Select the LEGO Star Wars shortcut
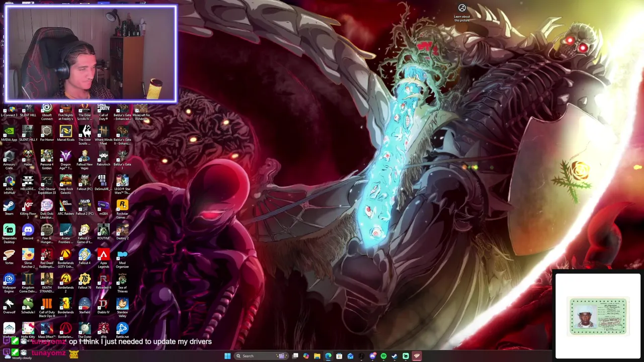This screenshot has width=644, height=362. click(122, 186)
